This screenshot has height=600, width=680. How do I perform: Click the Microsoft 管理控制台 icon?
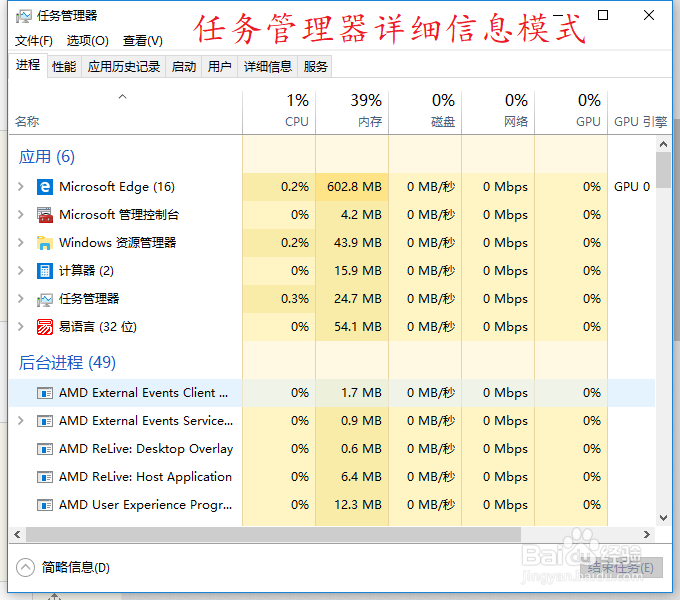click(x=45, y=215)
